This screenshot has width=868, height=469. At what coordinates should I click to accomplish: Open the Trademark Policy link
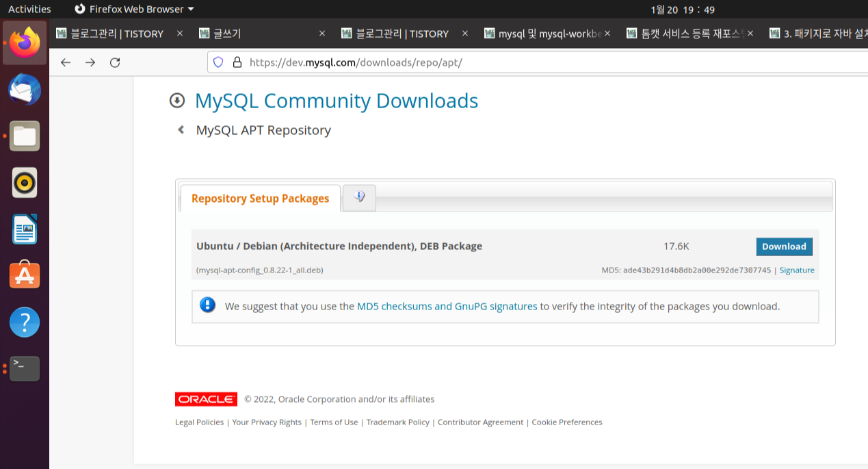[398, 422]
